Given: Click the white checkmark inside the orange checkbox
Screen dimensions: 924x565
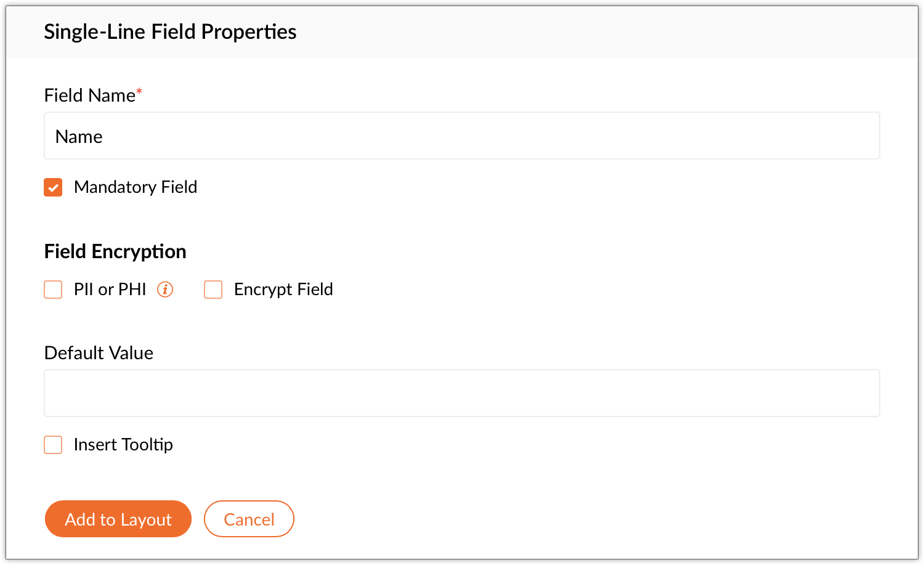Looking at the screenshot, I should 53,187.
